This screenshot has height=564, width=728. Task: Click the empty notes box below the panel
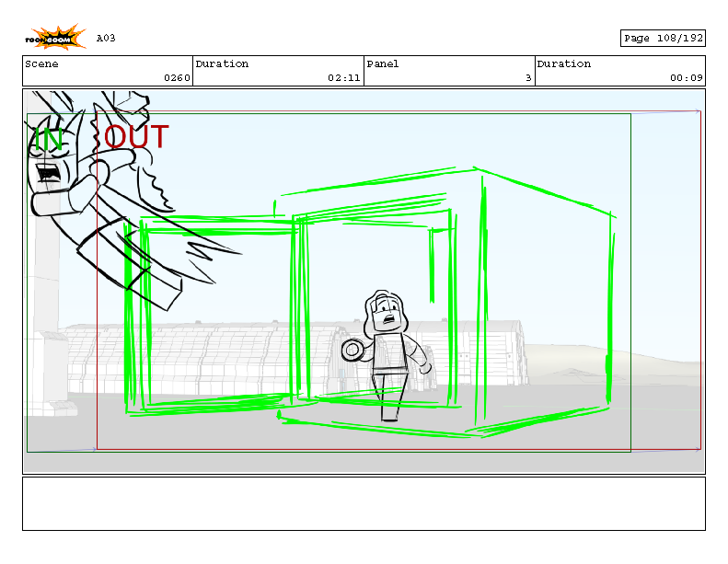point(364,503)
